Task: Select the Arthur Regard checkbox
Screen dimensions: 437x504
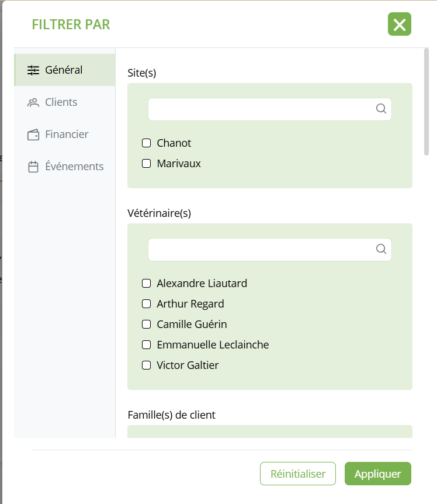Action: (147, 304)
